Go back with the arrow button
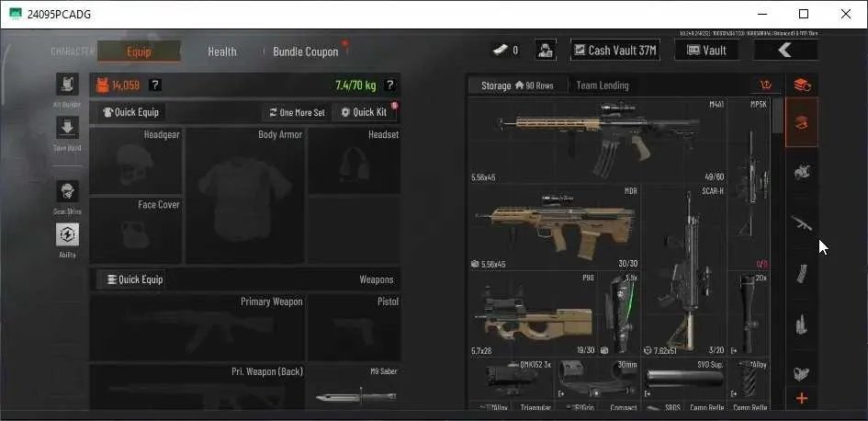 [x=785, y=51]
